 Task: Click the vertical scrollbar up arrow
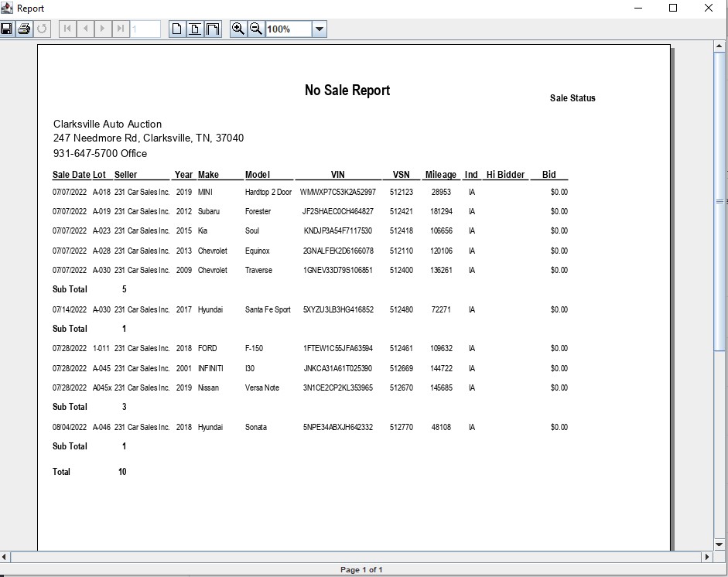coord(719,47)
